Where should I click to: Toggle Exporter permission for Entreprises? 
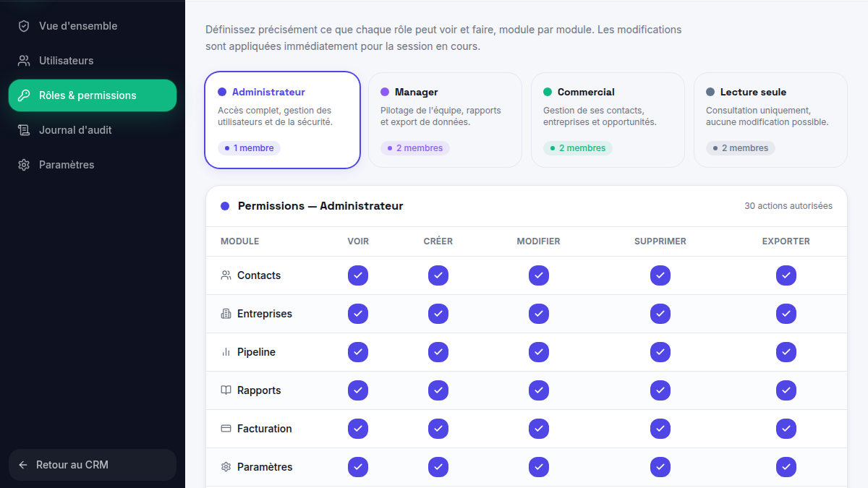click(786, 314)
